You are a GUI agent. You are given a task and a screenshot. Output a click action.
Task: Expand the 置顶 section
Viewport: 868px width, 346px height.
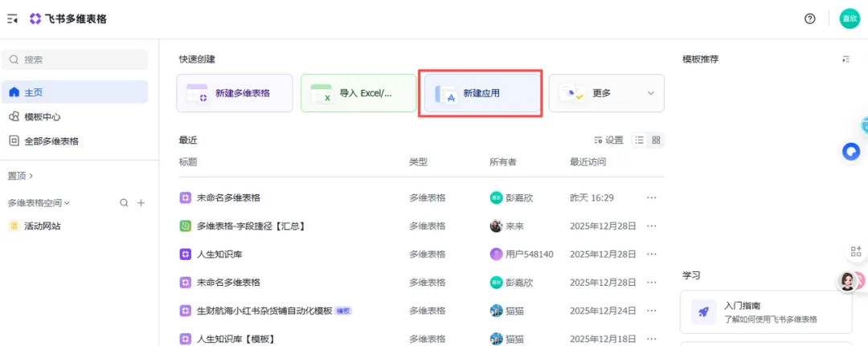coord(20,176)
